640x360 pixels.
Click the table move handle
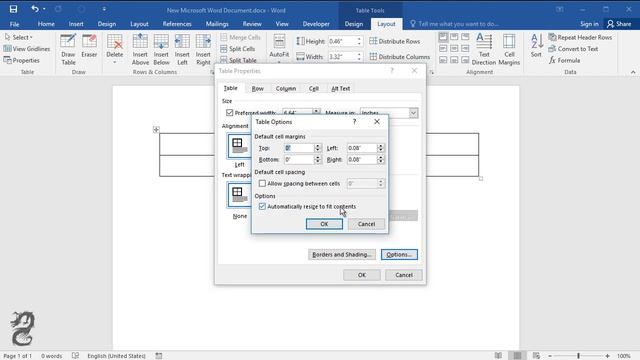tap(156, 129)
